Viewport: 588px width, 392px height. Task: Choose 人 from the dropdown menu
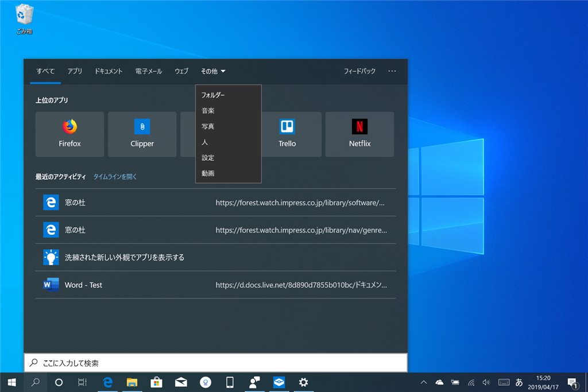coord(229,142)
